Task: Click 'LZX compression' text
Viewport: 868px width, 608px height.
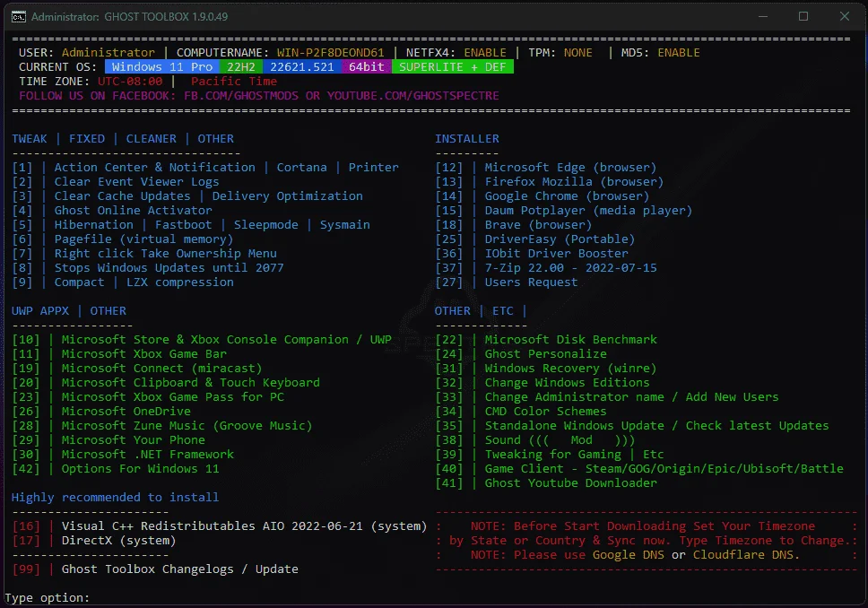Action: pos(180,282)
